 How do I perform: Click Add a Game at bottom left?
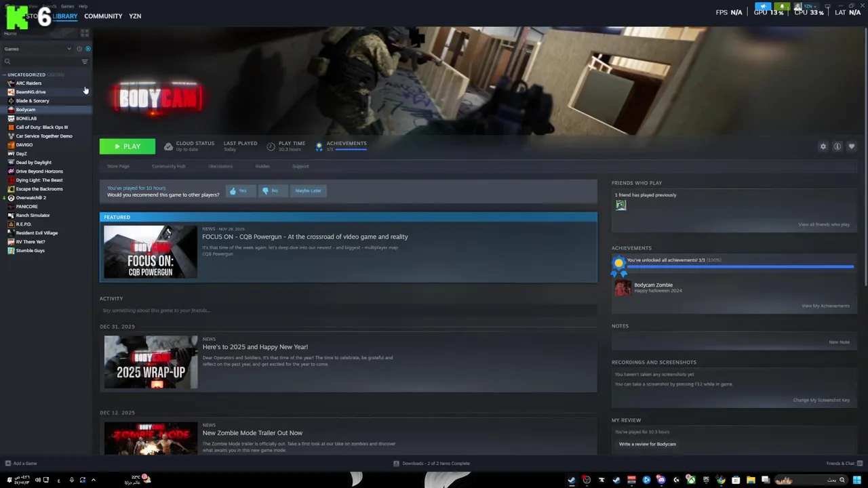[x=21, y=464]
